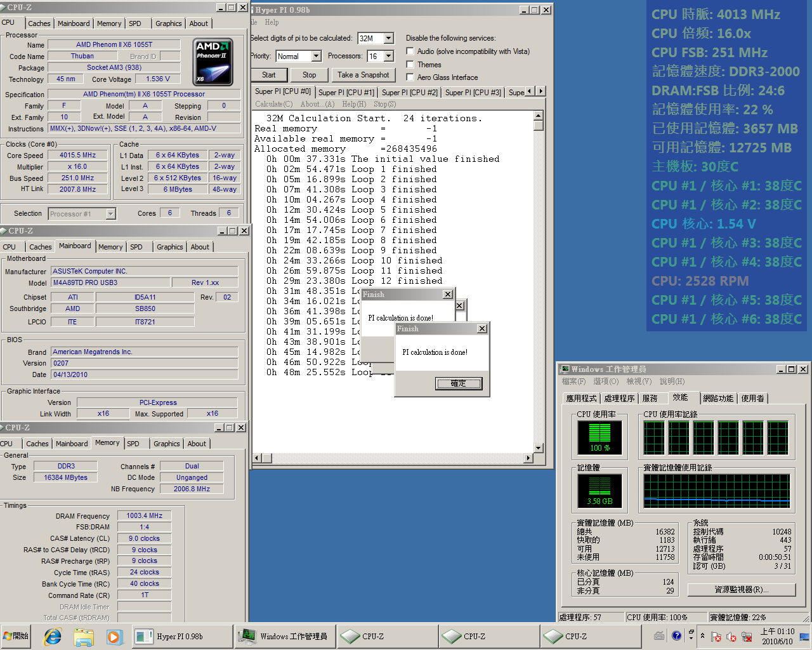This screenshot has height=650, width=812.
Task: Click the NB Frequency 2006.8 MHz value
Action: click(192, 489)
